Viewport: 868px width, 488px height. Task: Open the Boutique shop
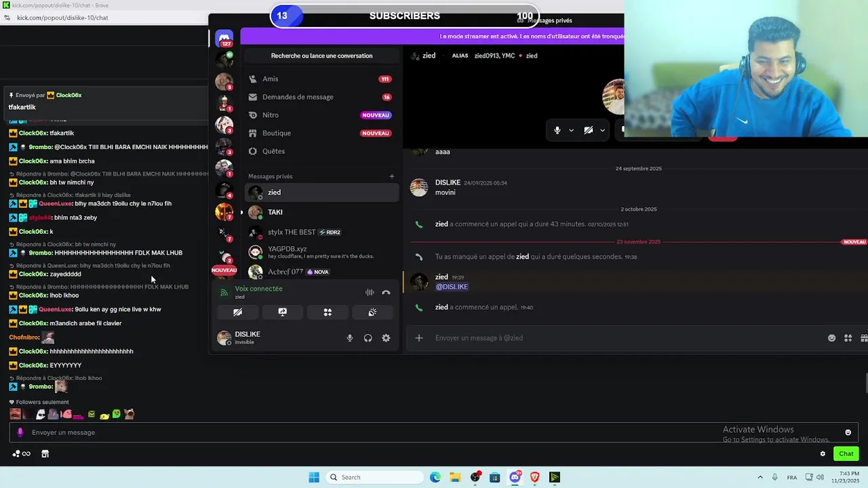321,133
